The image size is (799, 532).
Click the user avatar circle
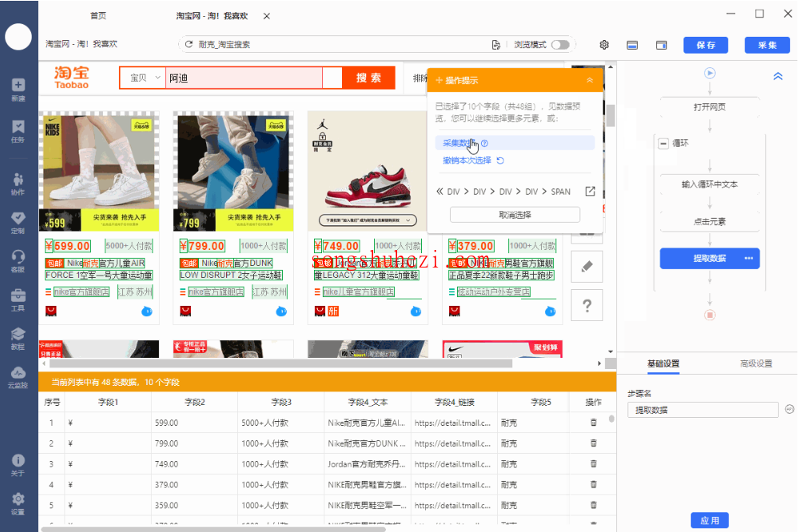pos(18,37)
